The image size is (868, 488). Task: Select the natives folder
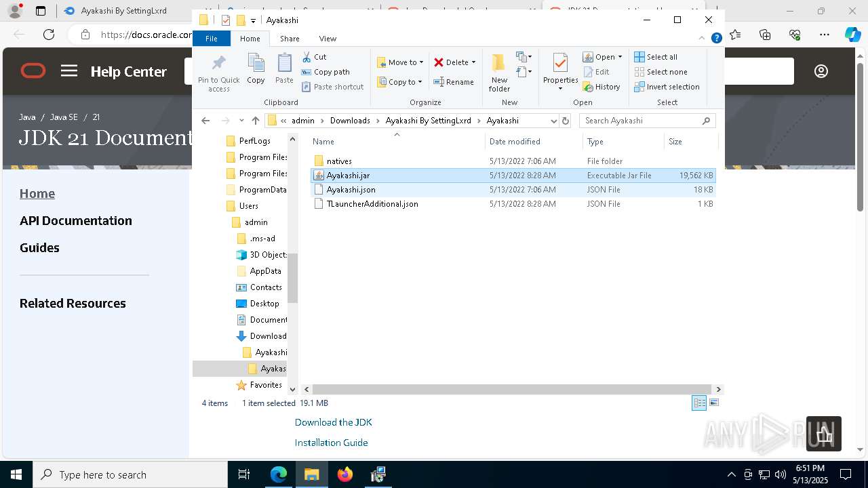click(x=513, y=161)
